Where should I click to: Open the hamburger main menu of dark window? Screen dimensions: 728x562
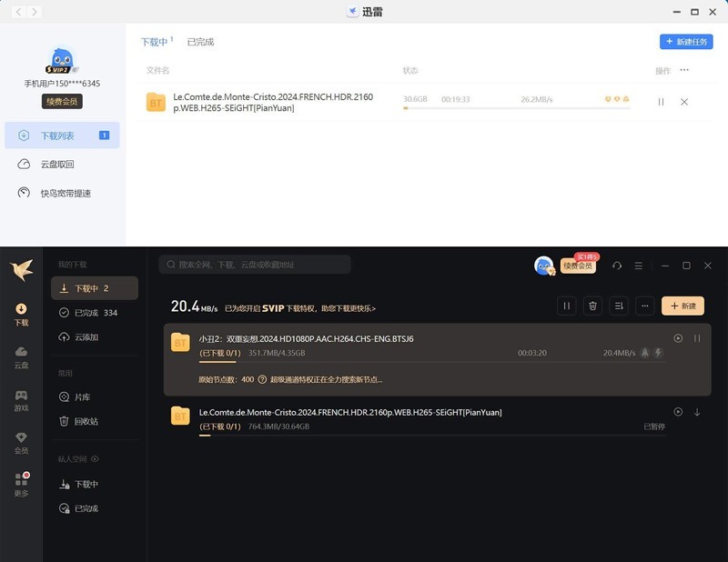pyautogui.click(x=638, y=266)
